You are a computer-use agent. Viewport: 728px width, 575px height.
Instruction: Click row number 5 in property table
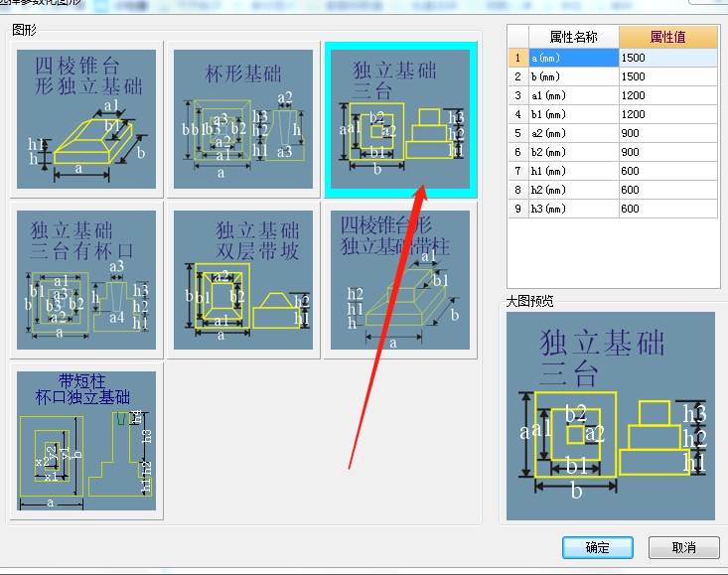point(518,133)
